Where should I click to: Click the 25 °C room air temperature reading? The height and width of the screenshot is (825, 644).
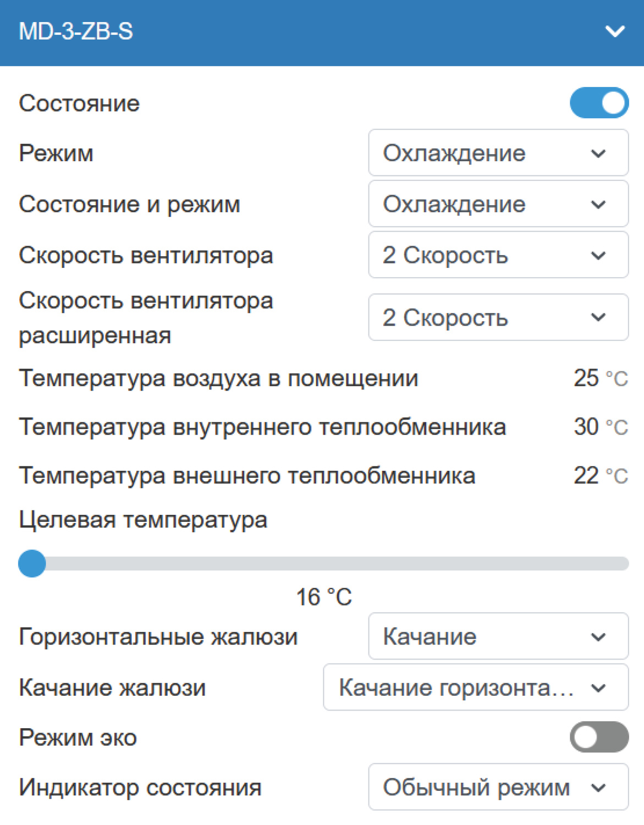pyautogui.click(x=600, y=378)
